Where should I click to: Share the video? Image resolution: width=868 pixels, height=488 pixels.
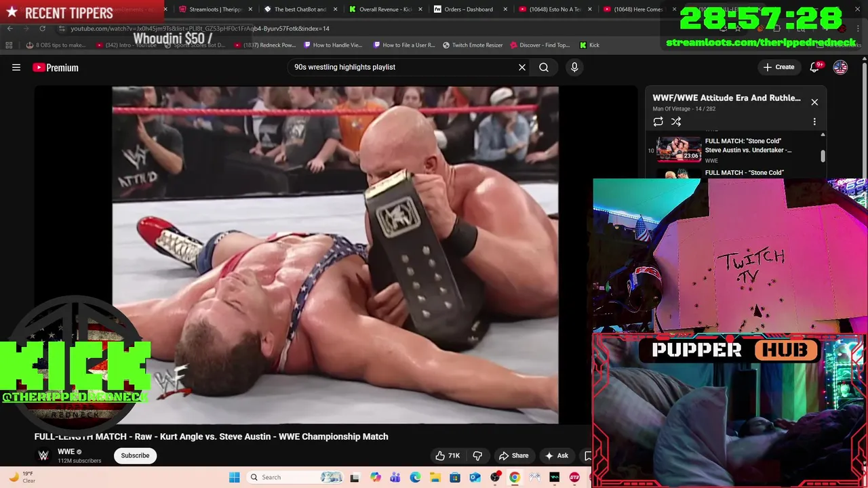pyautogui.click(x=513, y=455)
